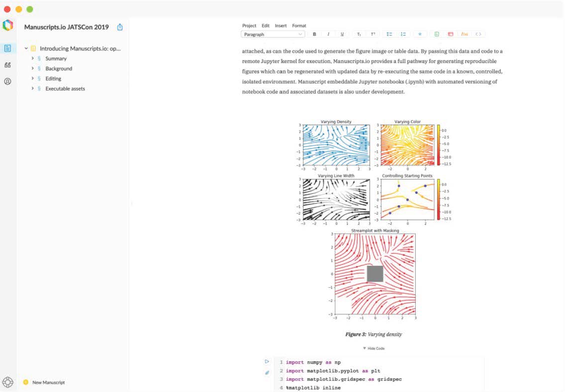Click New Manuscript at the bottom
Viewport: 565px width, 392px height.
click(48, 383)
